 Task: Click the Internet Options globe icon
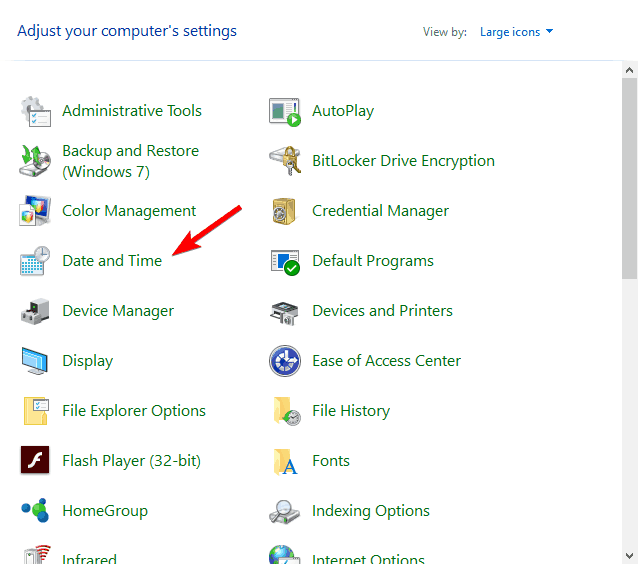click(x=284, y=554)
